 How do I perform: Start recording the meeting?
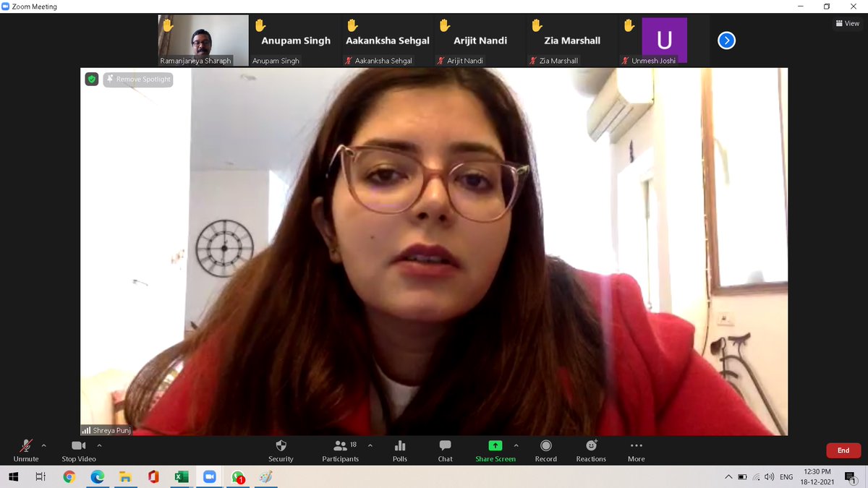point(546,450)
